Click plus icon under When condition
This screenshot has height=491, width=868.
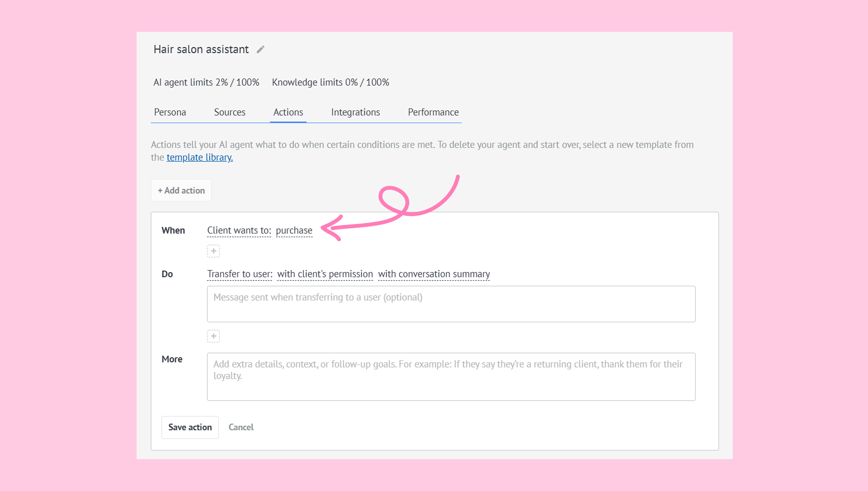213,251
